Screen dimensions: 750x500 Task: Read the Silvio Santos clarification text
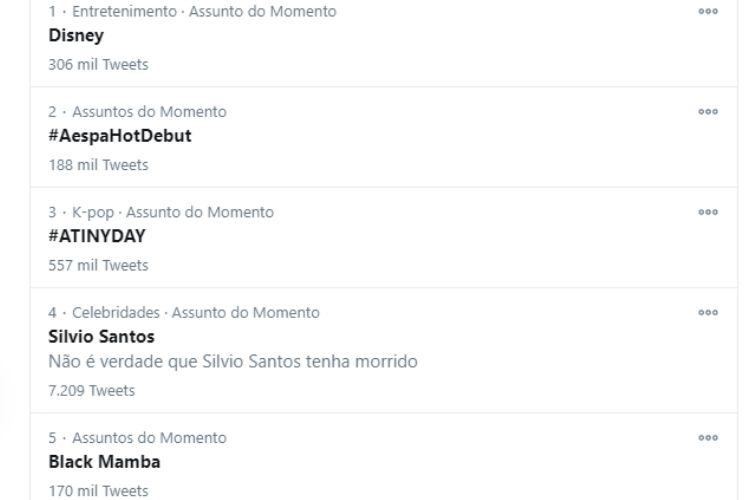(232, 361)
